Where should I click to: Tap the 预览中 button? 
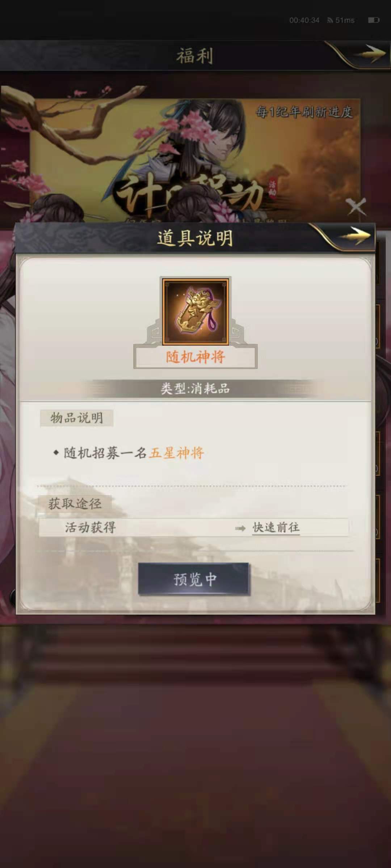click(x=194, y=579)
